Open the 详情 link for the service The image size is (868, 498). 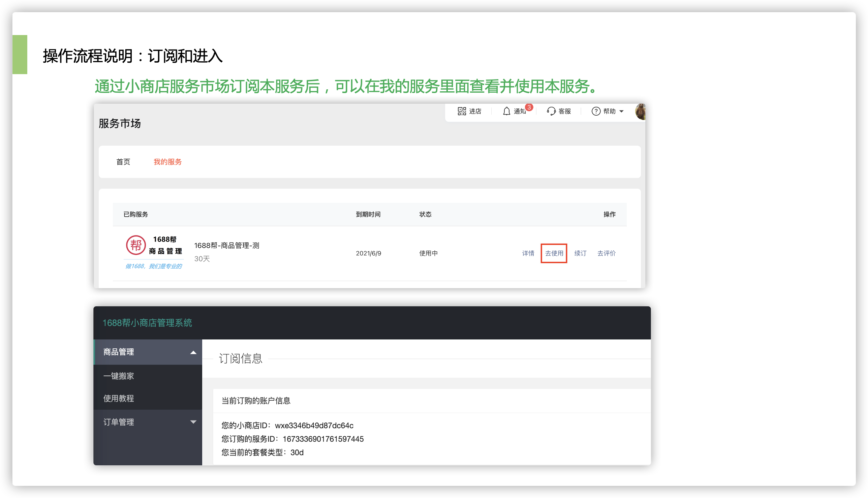tap(528, 253)
